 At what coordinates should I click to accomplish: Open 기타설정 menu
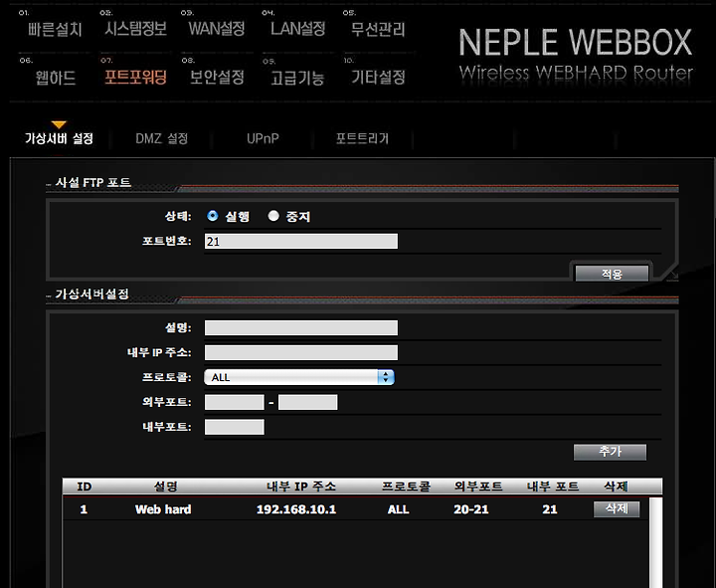pyautogui.click(x=378, y=78)
